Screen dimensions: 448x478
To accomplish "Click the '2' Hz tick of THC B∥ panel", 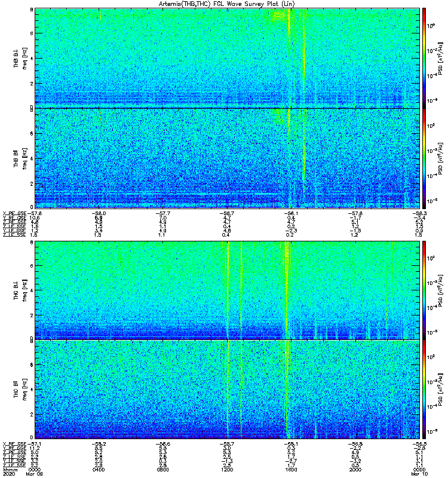I will pyautogui.click(x=32, y=414).
